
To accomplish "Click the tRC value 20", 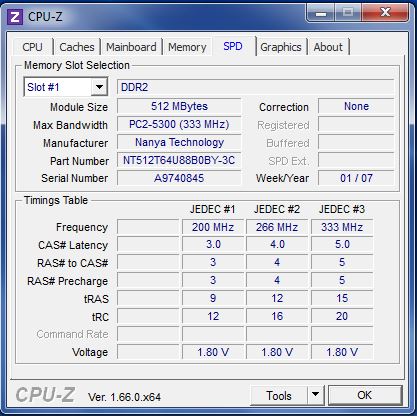I will click(342, 316).
